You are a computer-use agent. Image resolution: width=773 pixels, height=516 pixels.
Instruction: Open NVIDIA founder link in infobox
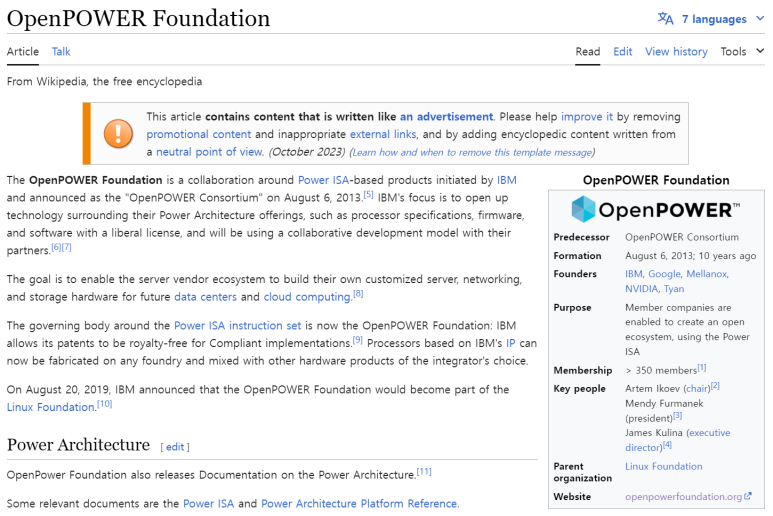tap(641, 288)
